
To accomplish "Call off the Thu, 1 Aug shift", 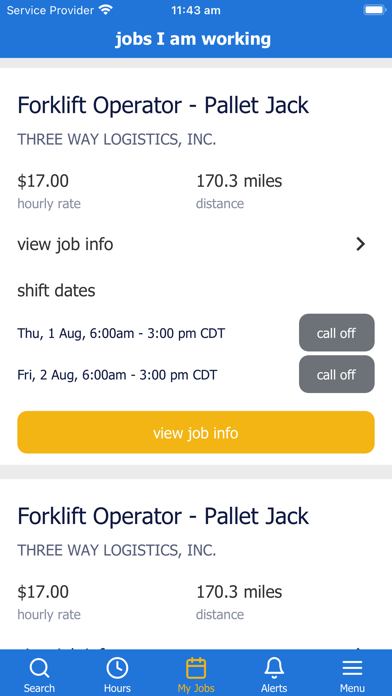I will 337,333.
